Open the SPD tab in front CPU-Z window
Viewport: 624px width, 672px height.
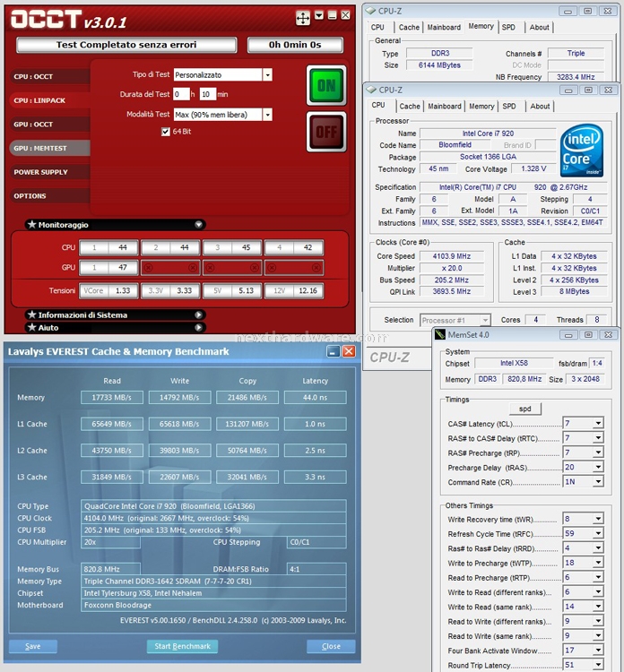tap(509, 107)
